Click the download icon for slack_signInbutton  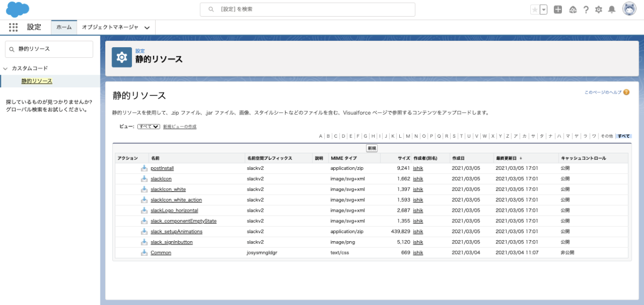tap(144, 242)
